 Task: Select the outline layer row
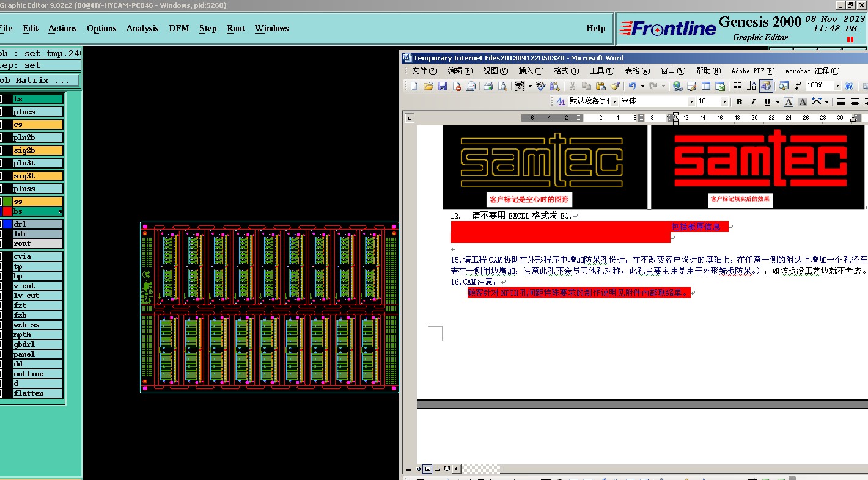(x=37, y=374)
